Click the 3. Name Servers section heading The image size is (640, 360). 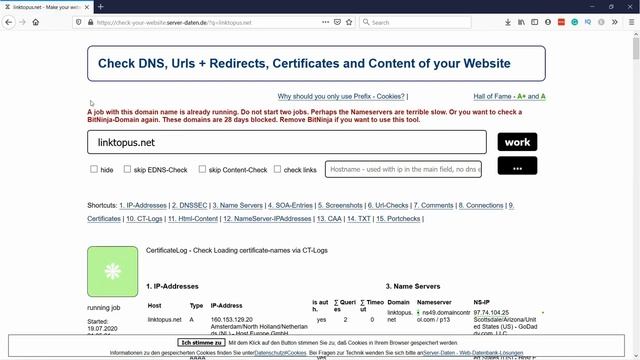click(413, 287)
